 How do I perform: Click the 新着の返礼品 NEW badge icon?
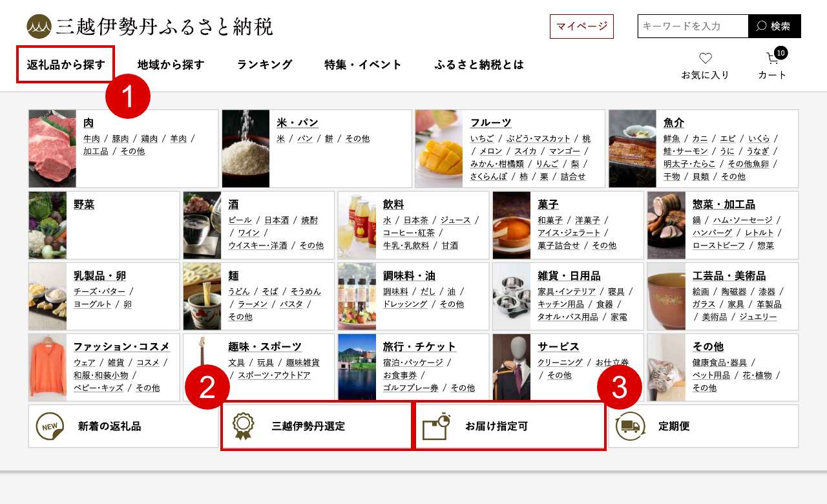pos(50,426)
